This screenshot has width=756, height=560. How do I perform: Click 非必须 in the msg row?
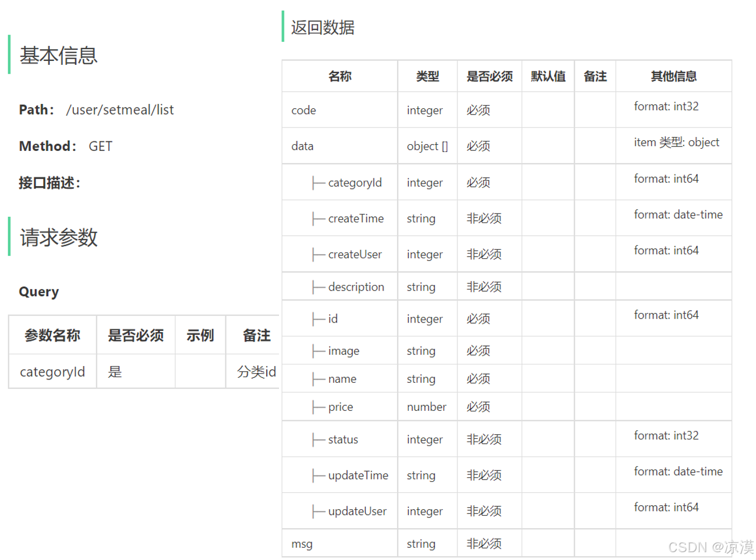(x=484, y=543)
